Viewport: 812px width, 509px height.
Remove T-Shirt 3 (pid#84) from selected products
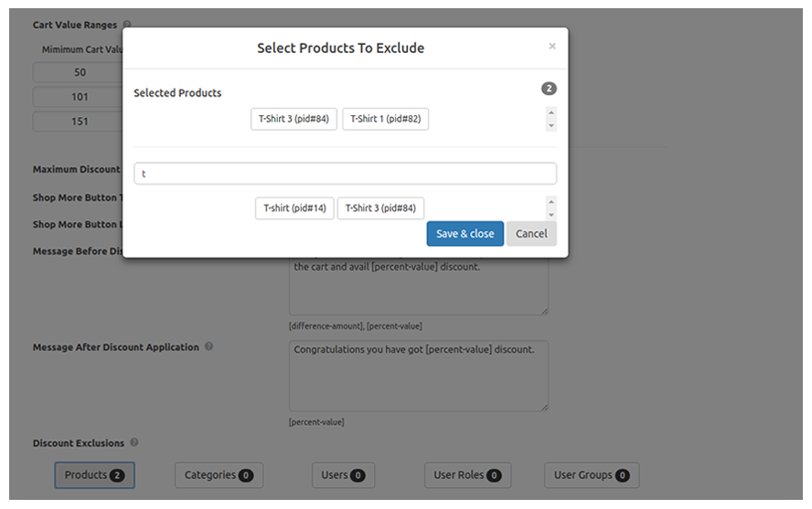pyautogui.click(x=294, y=119)
